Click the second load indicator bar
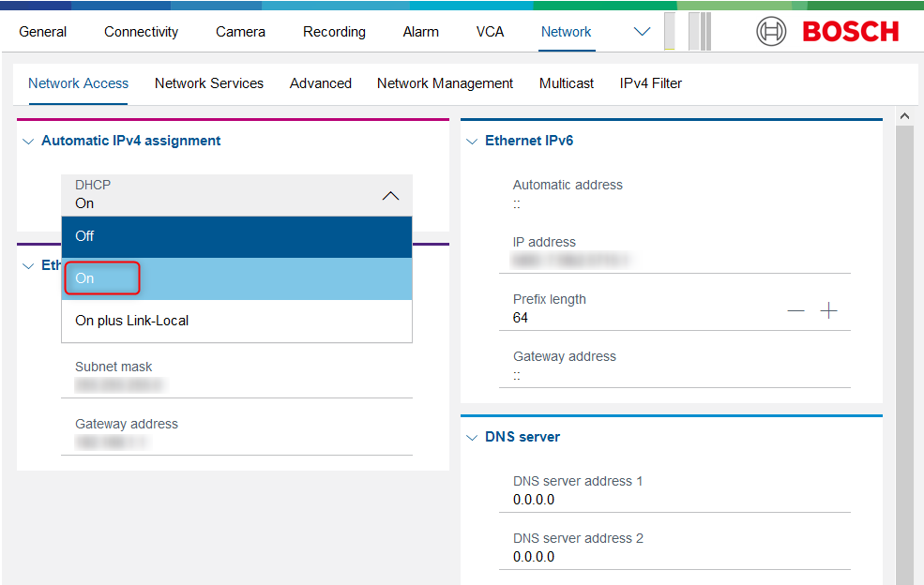This screenshot has height=585, width=924. tap(699, 31)
